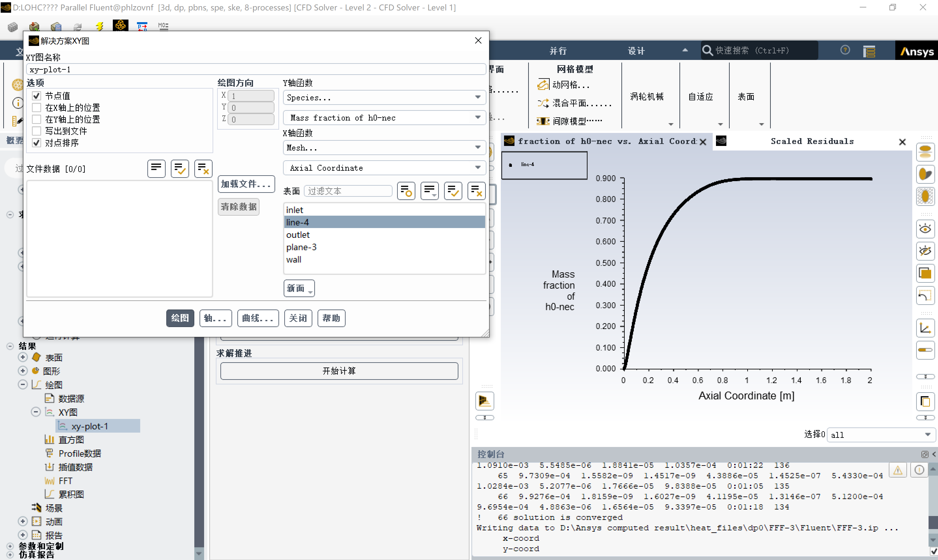Screen dimensions: 938x560
Task: Click the lightning bolt toolbar icon
Action: coord(99,26)
